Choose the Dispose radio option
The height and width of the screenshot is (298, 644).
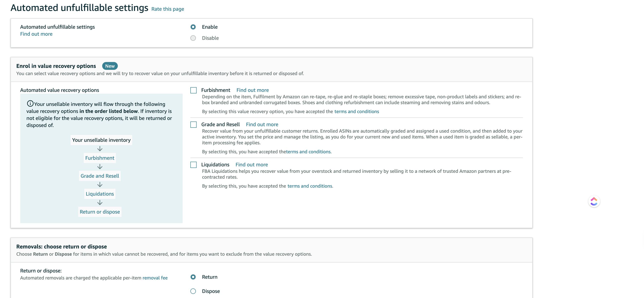click(x=193, y=291)
